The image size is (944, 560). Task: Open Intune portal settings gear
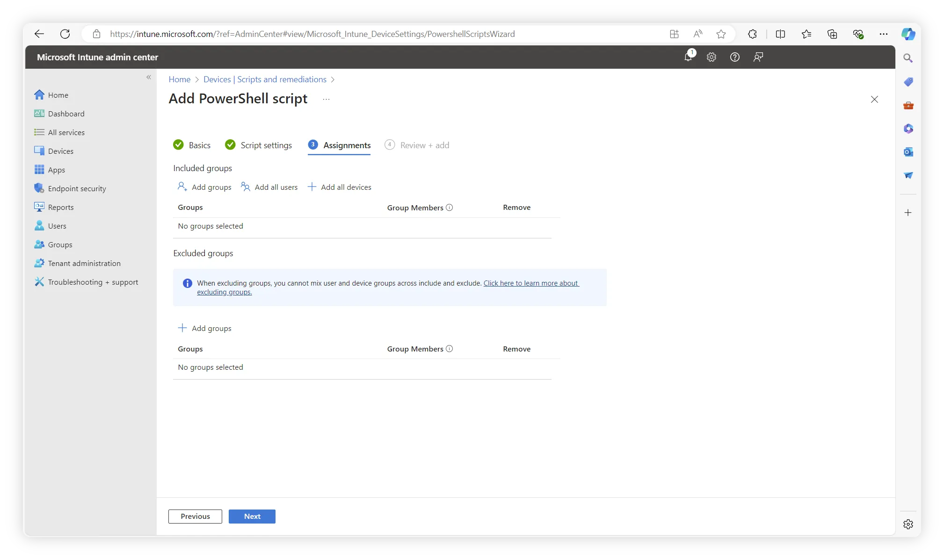[712, 57]
